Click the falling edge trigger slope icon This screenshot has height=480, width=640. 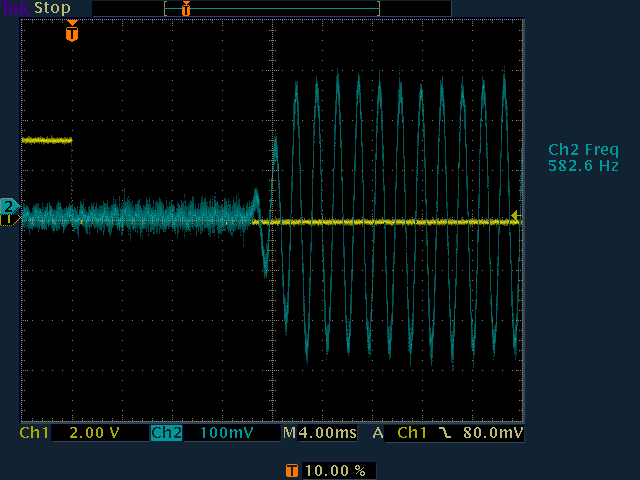pyautogui.click(x=445, y=433)
